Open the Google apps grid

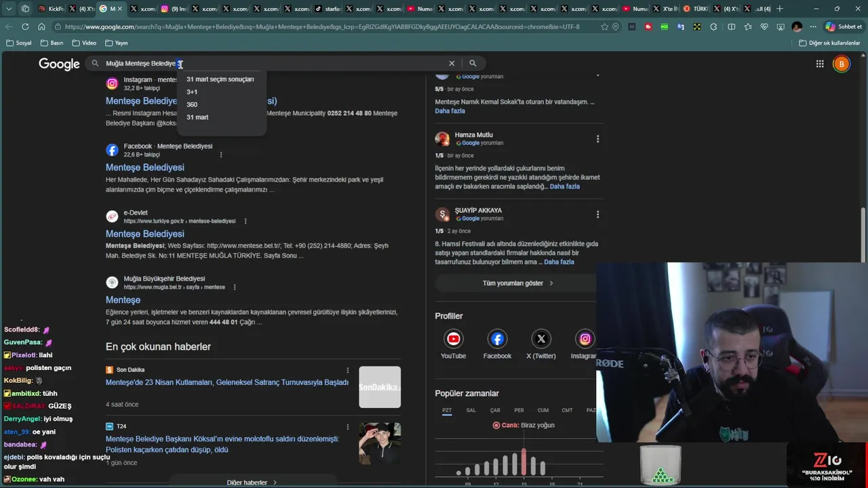click(x=820, y=64)
